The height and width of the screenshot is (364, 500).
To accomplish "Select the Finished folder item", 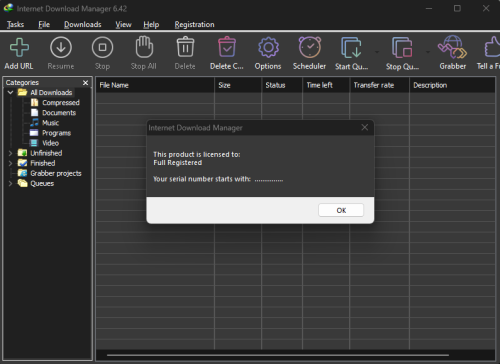I will pos(43,163).
